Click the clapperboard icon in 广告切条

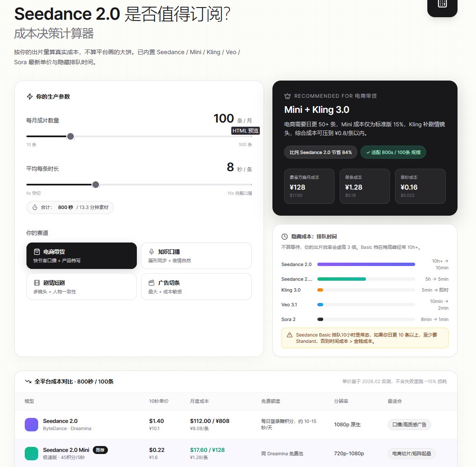[x=152, y=283]
